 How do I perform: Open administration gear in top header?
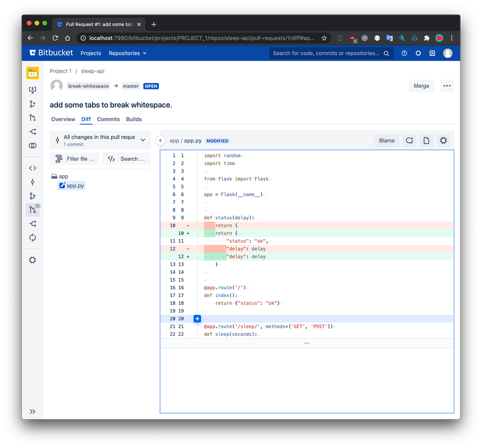pos(418,53)
